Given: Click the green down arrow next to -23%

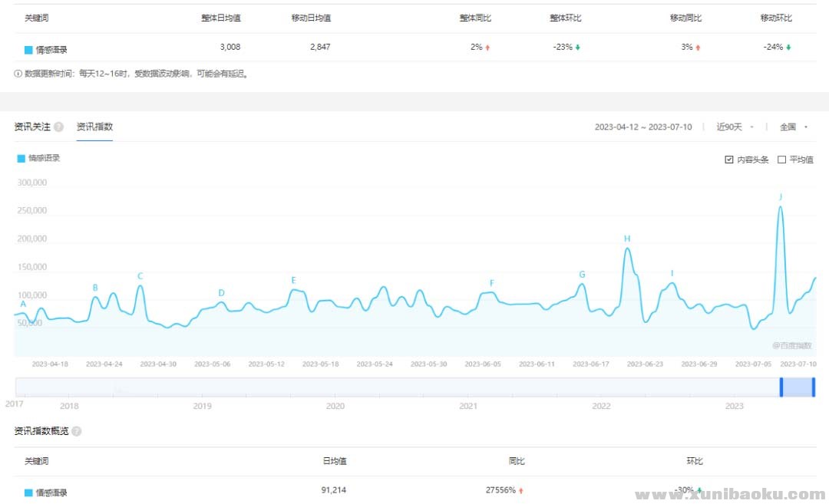Looking at the screenshot, I should pos(578,48).
